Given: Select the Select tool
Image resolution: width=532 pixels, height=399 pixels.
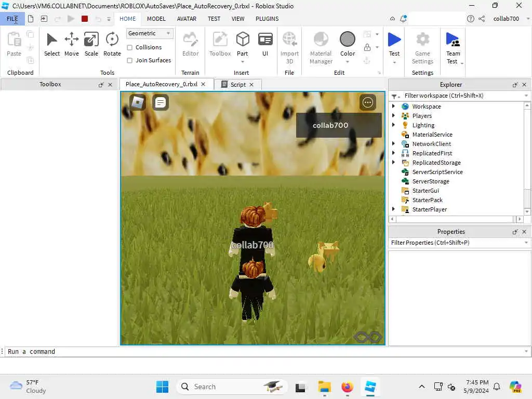Looking at the screenshot, I should [51, 45].
